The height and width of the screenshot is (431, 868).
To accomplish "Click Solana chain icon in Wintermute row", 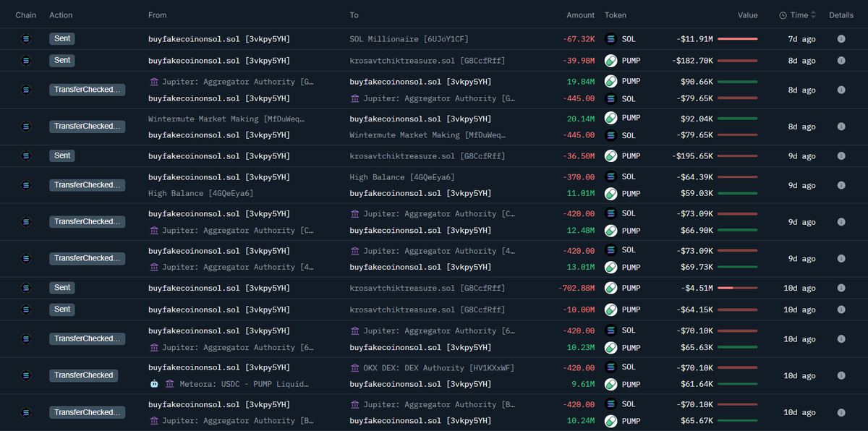I will (27, 127).
